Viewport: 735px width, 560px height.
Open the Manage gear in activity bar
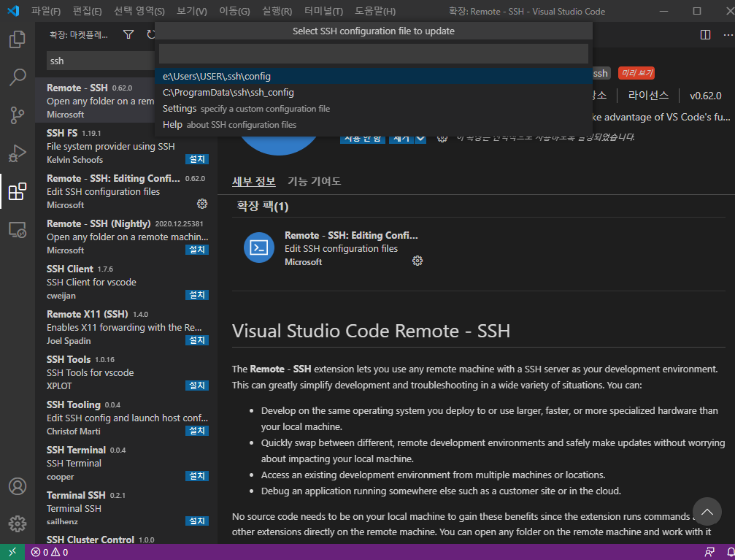point(18,524)
